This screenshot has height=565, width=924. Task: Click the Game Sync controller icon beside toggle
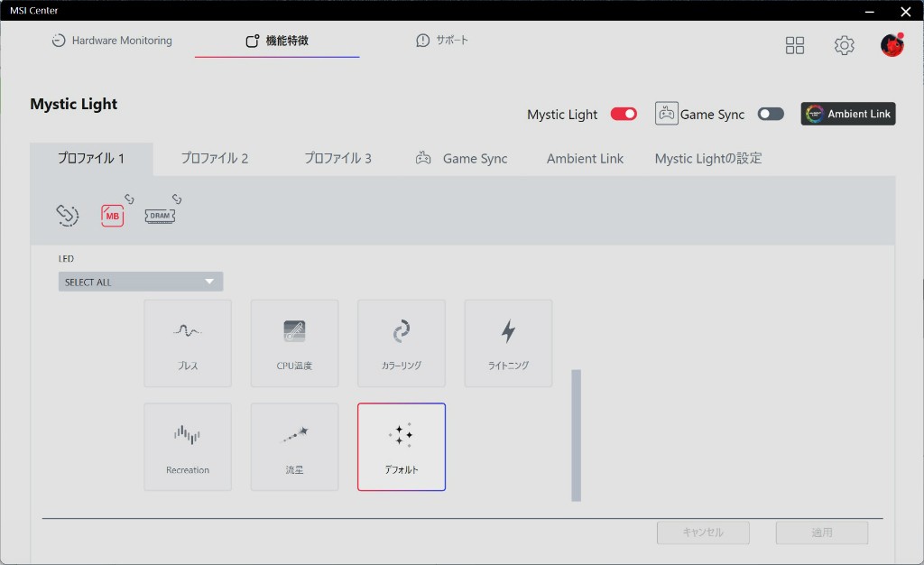[667, 113]
